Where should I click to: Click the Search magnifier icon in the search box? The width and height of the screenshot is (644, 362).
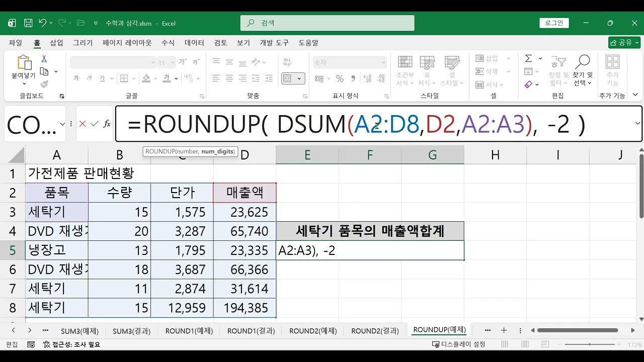click(x=251, y=23)
